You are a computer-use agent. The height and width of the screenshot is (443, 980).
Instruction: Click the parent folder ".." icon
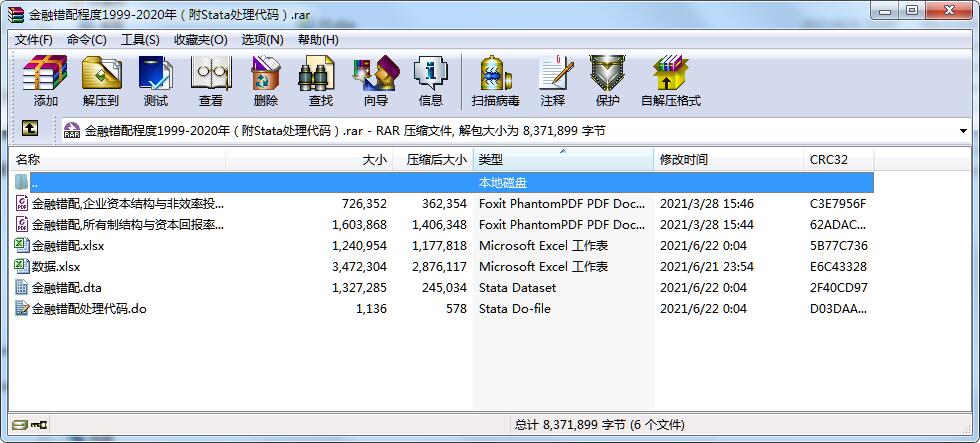22,182
